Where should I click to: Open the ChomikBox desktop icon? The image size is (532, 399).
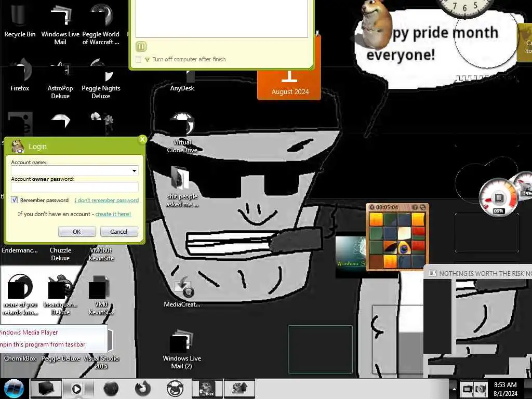[20, 358]
